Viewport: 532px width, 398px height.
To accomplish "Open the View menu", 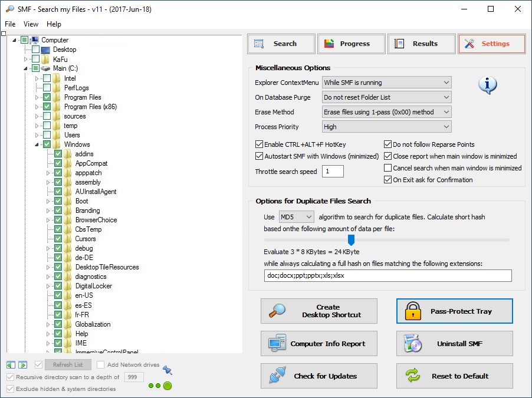I will [x=31, y=24].
